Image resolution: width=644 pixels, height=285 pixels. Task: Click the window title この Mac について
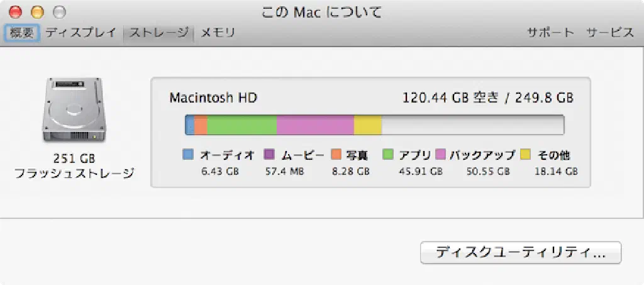(321, 11)
